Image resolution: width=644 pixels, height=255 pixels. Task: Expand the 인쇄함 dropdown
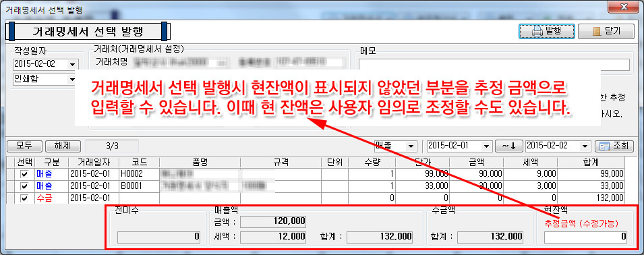click(73, 79)
